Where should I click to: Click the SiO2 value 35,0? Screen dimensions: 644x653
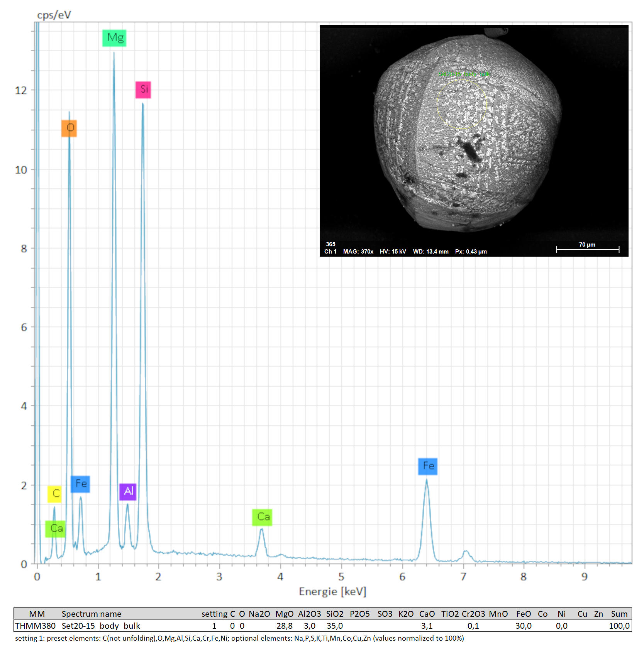point(334,626)
